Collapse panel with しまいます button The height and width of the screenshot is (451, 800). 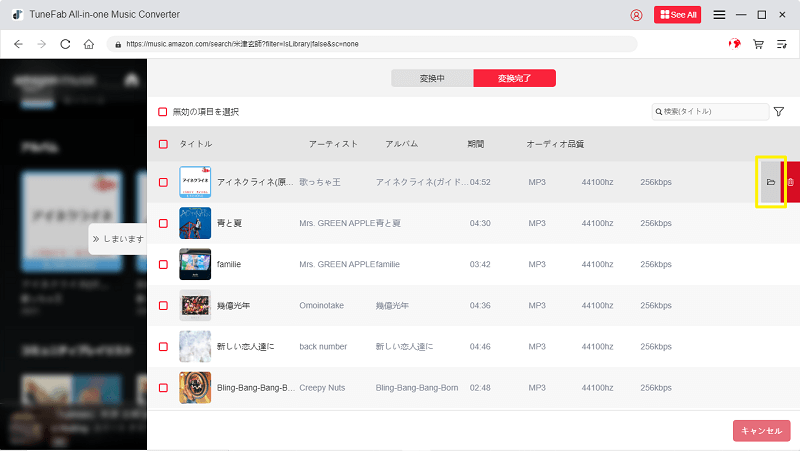point(118,239)
